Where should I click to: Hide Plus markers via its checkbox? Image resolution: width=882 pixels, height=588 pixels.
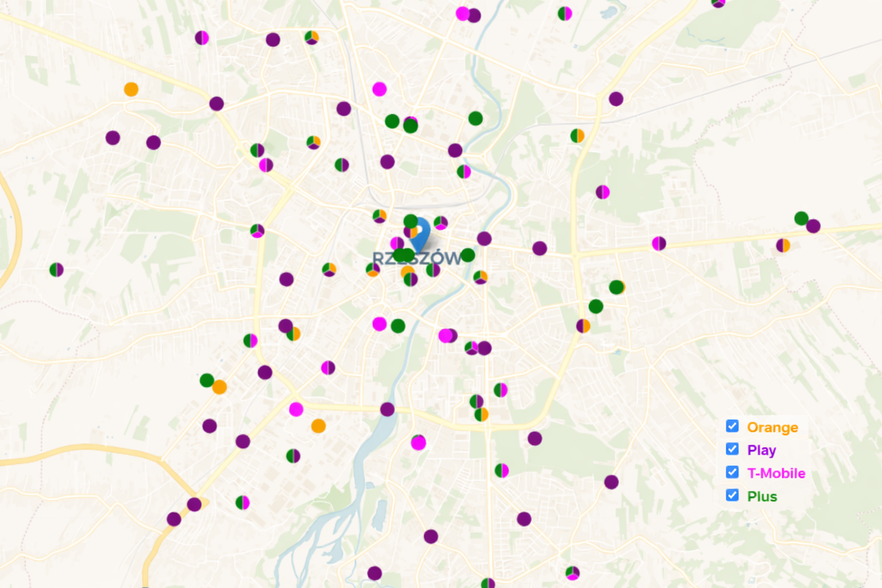pos(732,495)
